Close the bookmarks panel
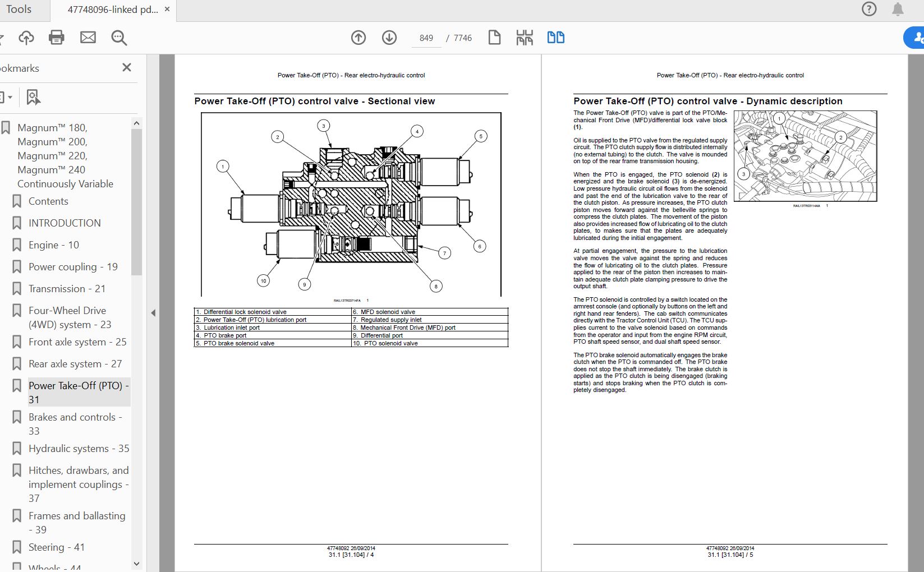 coord(127,68)
